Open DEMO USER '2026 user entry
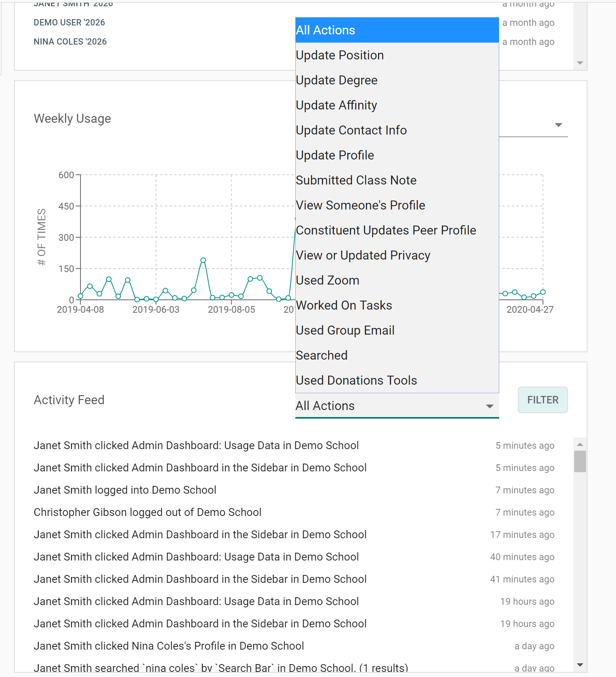 (70, 22)
